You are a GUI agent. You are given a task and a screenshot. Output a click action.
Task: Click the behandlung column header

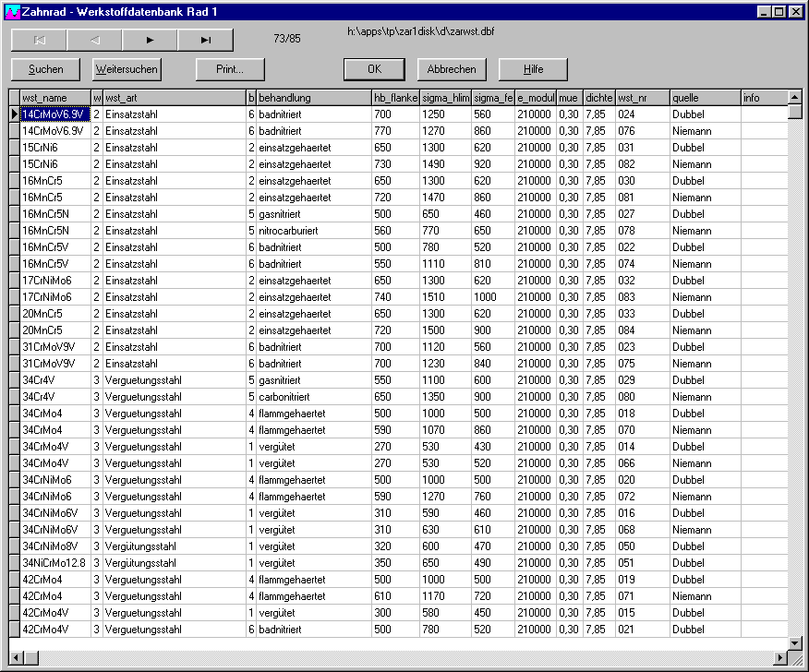point(314,98)
